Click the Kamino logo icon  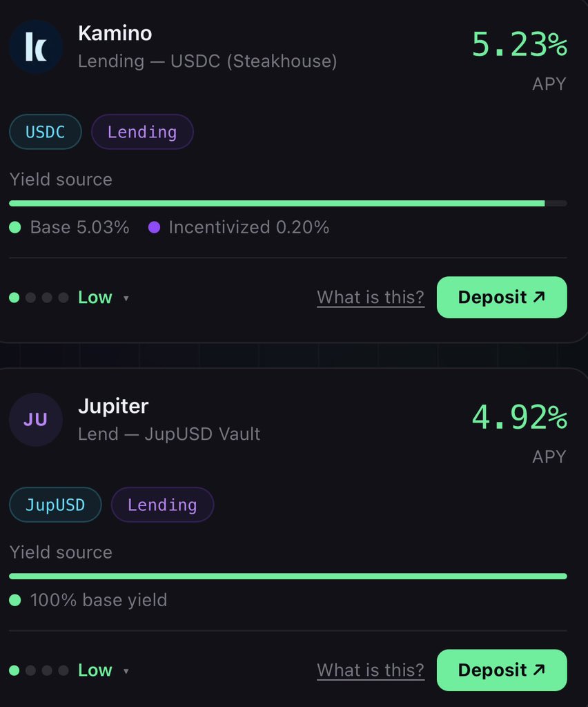click(36, 47)
